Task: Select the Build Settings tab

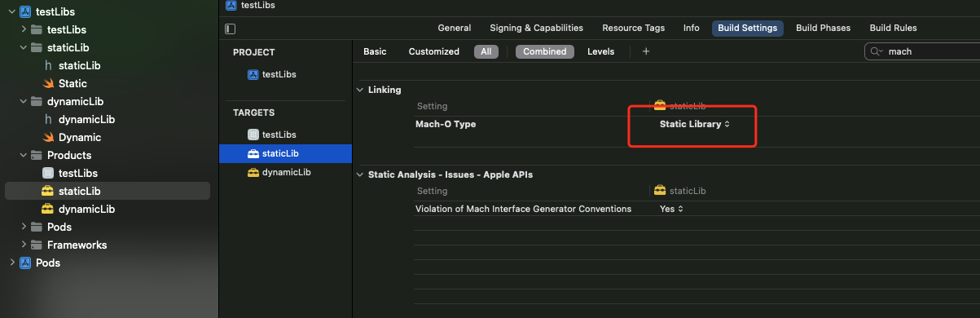Action: [747, 28]
